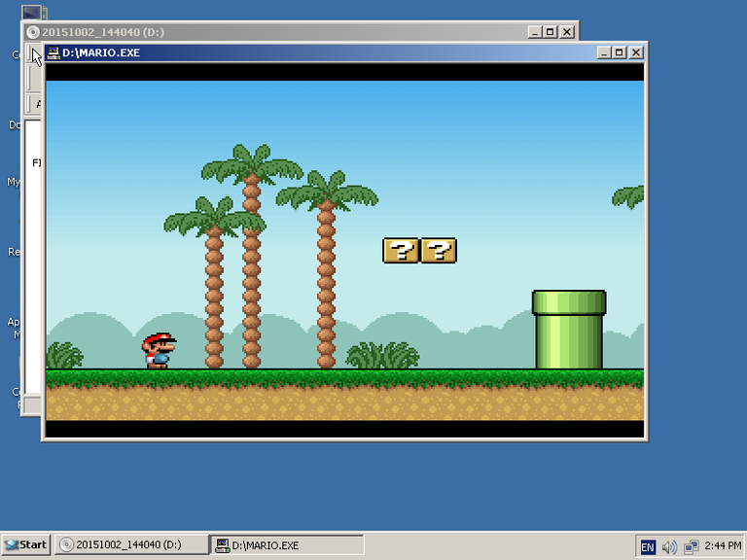This screenshot has width=747, height=560.
Task: Switch to the 20151002_144040 (D:) taskbar button
Action: (131, 544)
